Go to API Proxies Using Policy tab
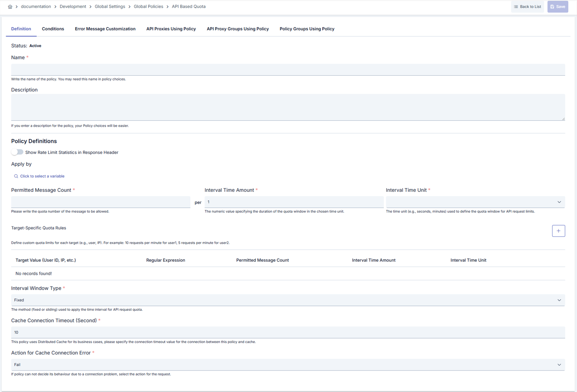The height and width of the screenshot is (392, 577). pos(171,29)
